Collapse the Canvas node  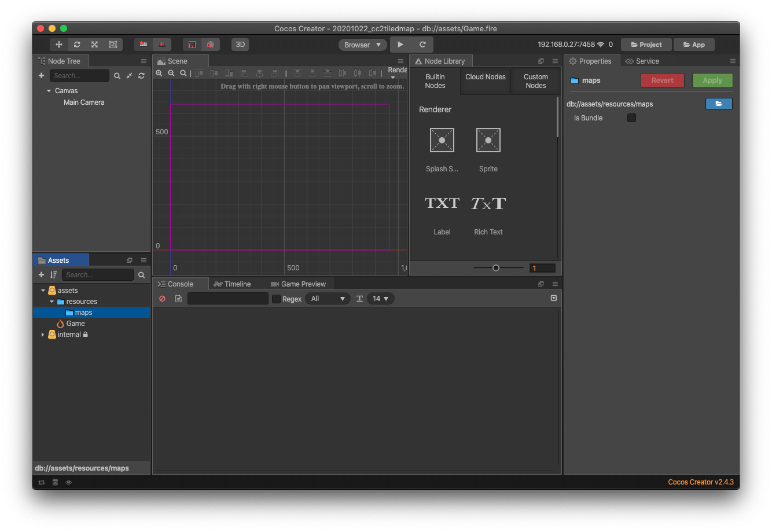(49, 91)
